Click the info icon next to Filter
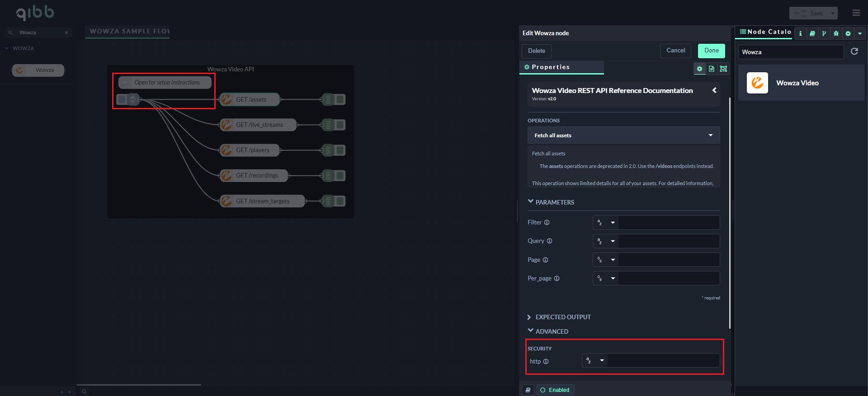The width and height of the screenshot is (868, 396). (x=547, y=223)
